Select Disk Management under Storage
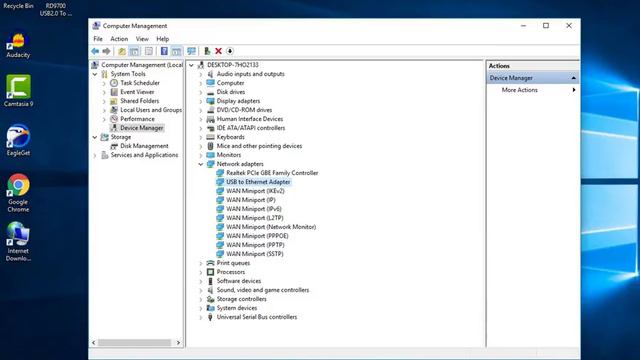Image resolution: width=640 pixels, height=360 pixels. [x=144, y=146]
